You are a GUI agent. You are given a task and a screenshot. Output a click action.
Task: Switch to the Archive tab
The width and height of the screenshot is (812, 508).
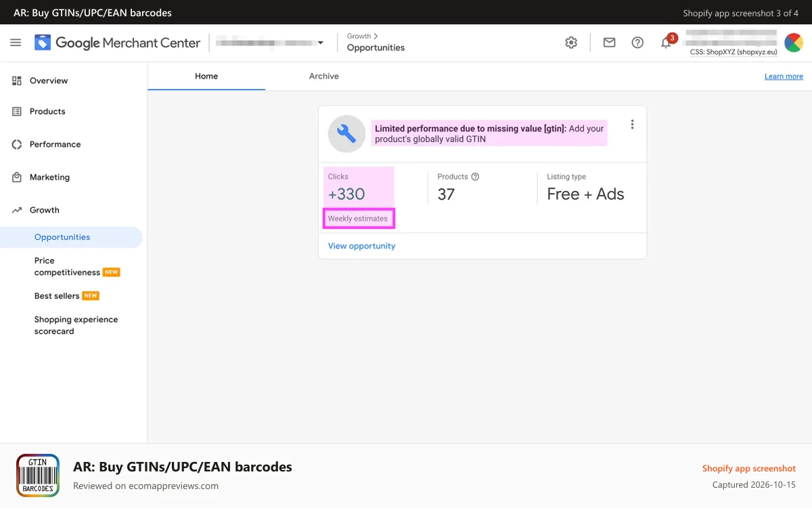324,77
